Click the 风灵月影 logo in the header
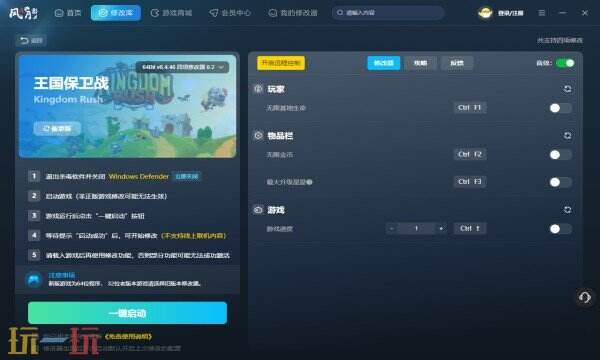This screenshot has width=600, height=360. pyautogui.click(x=24, y=13)
